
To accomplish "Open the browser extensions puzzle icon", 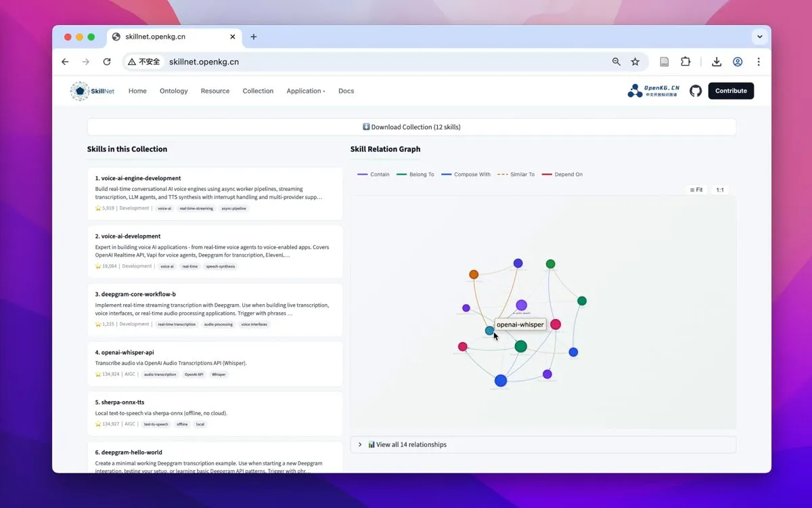I will click(685, 62).
